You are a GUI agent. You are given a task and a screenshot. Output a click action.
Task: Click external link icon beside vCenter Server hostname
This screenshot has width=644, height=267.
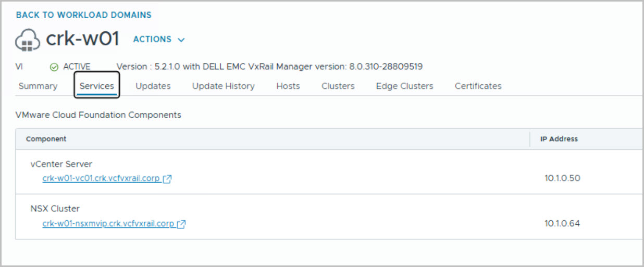(x=167, y=179)
